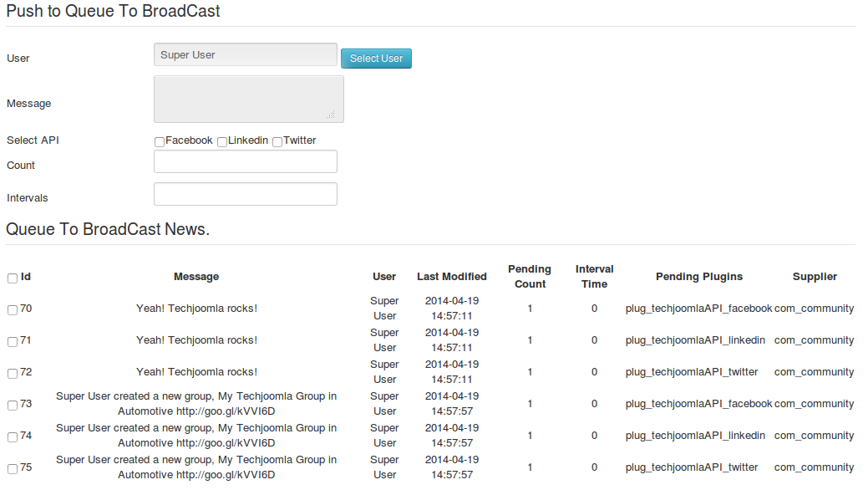
Task: Click the Pending Plugins column header
Action: pyautogui.click(x=698, y=277)
